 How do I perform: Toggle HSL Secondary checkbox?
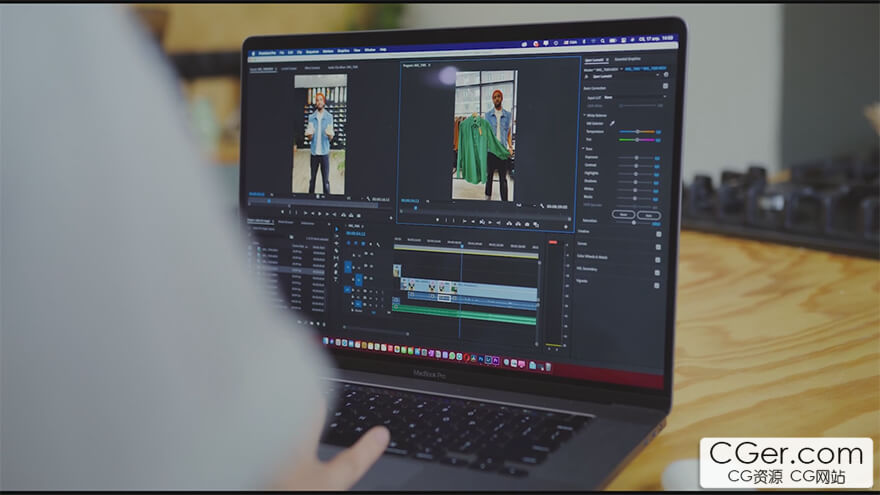pyautogui.click(x=657, y=273)
